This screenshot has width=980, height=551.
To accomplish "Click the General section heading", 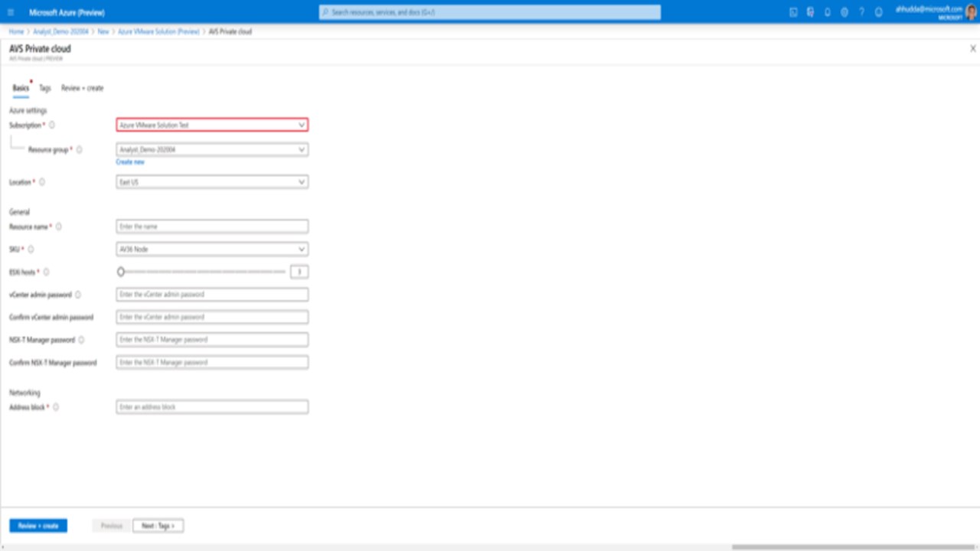I will pos(19,212).
